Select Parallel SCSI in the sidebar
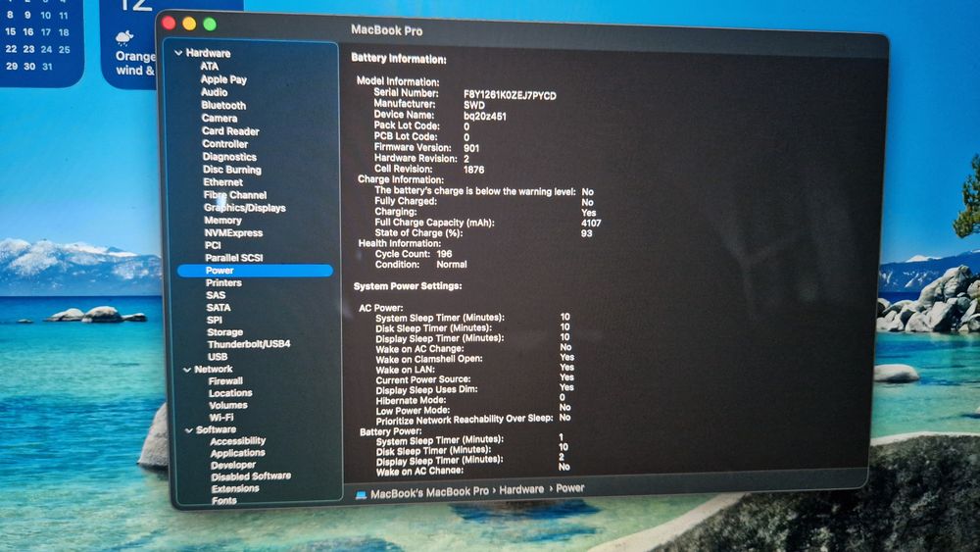The height and width of the screenshot is (552, 980). coord(234,258)
